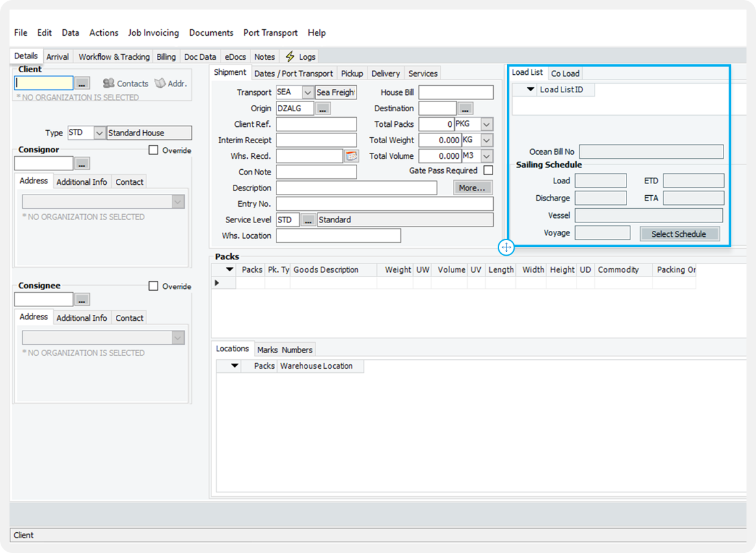
Task: Click the Addr. icon beside Contacts
Action: [160, 83]
